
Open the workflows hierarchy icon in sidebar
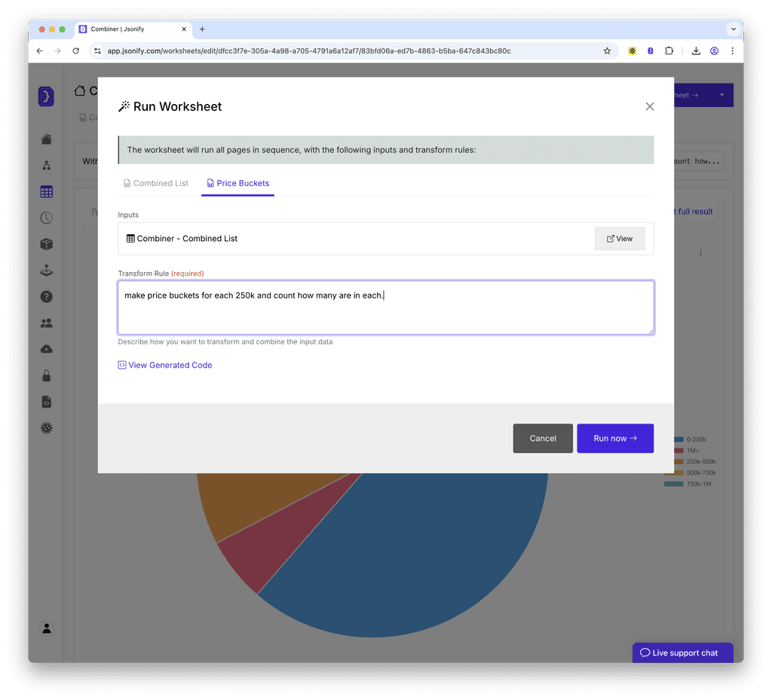[46, 165]
